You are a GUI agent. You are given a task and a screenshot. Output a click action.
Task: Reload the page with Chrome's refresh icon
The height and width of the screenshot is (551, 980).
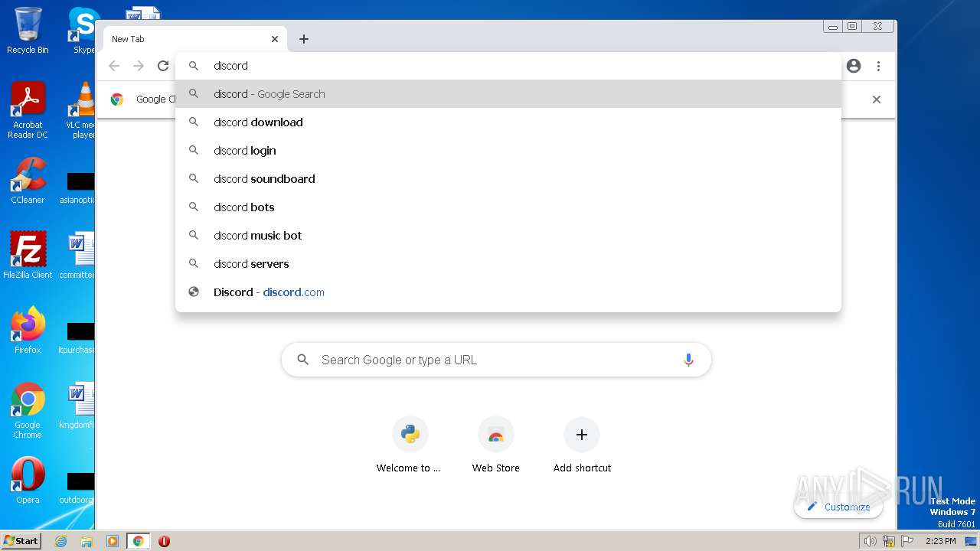[163, 66]
